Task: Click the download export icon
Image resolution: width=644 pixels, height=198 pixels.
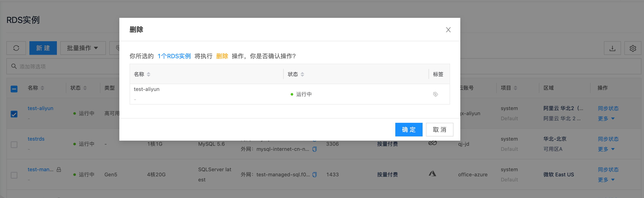Action: [612, 48]
